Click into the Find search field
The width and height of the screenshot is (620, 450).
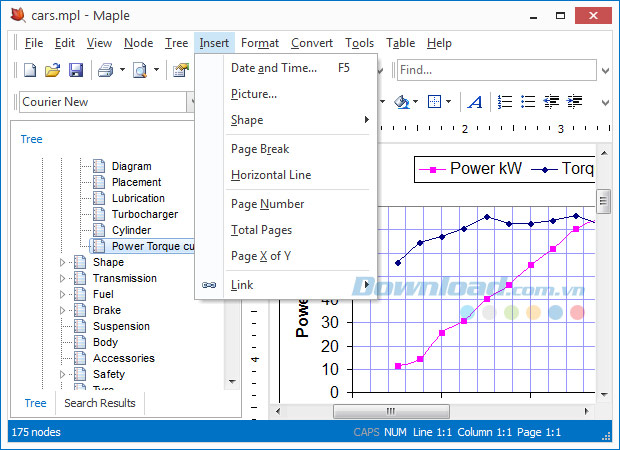497,70
